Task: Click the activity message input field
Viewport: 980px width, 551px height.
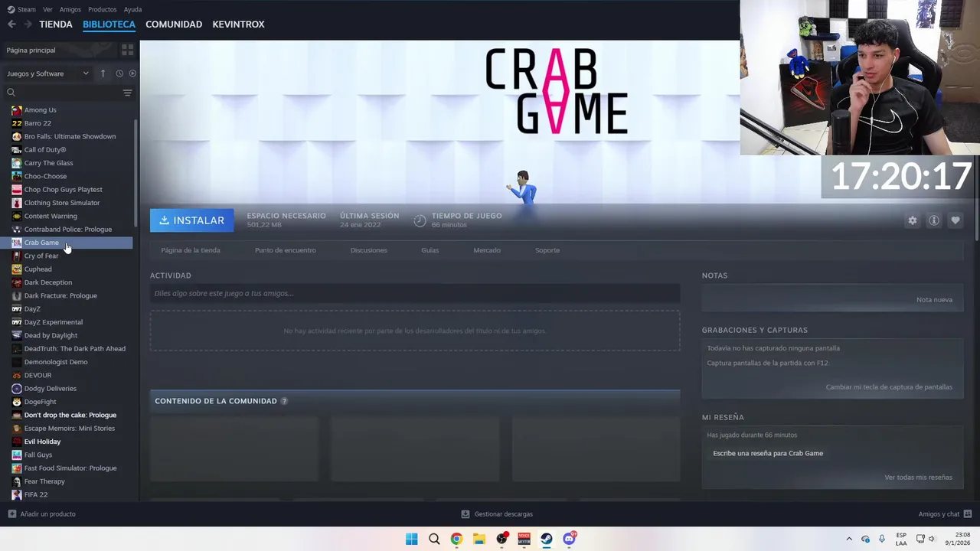Action: coord(415,293)
